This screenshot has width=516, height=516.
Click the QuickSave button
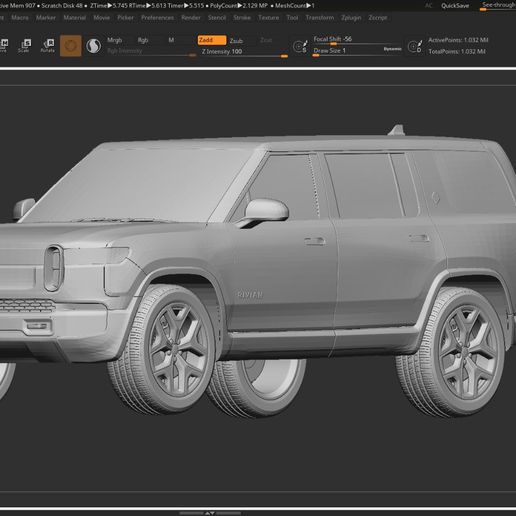455,6
